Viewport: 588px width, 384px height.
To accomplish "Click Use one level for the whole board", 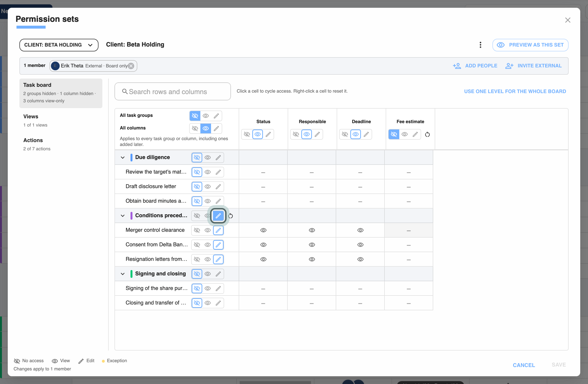I will coord(515,91).
